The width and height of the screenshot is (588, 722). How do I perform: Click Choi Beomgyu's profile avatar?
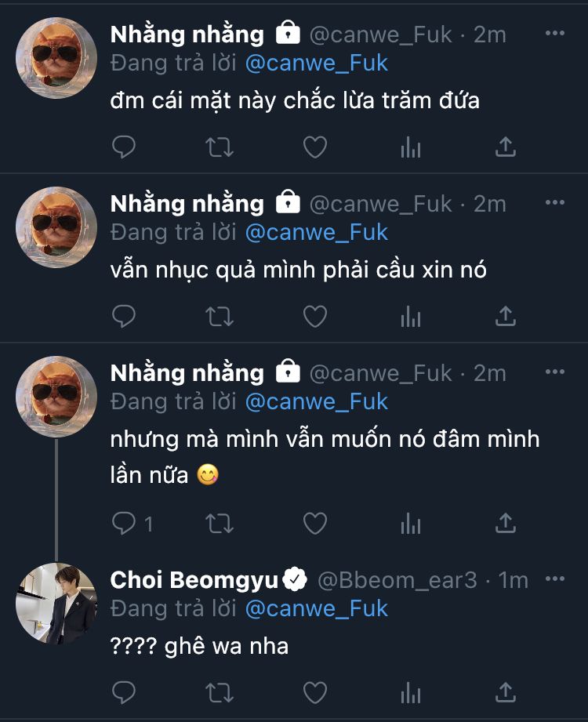point(56,602)
